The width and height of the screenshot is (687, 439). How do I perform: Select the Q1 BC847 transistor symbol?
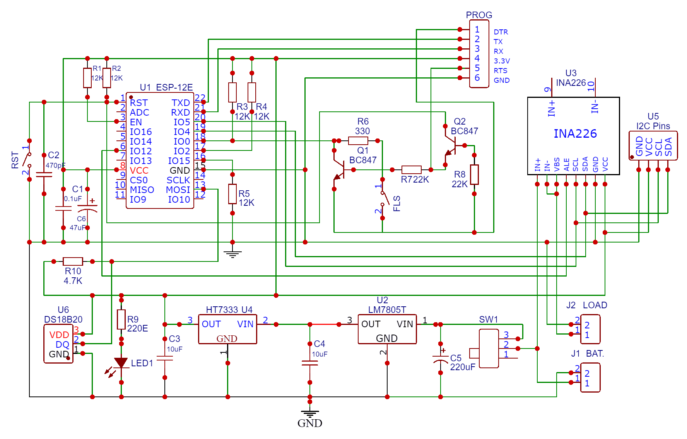click(x=339, y=170)
